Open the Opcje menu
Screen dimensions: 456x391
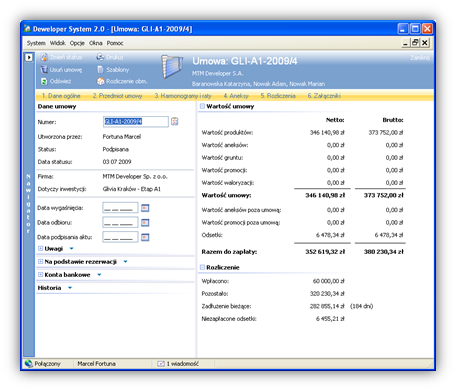(x=77, y=43)
